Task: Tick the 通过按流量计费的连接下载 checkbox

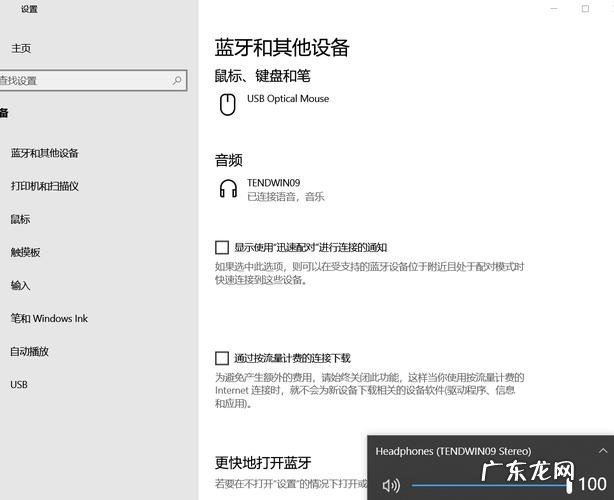Action: pyautogui.click(x=222, y=357)
